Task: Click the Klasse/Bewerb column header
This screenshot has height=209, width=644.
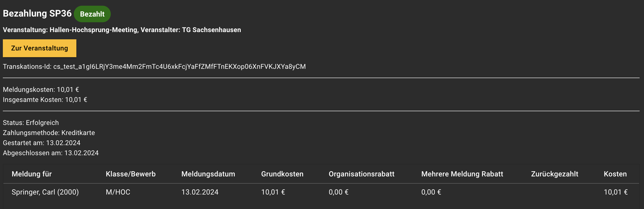Action: tap(131, 174)
